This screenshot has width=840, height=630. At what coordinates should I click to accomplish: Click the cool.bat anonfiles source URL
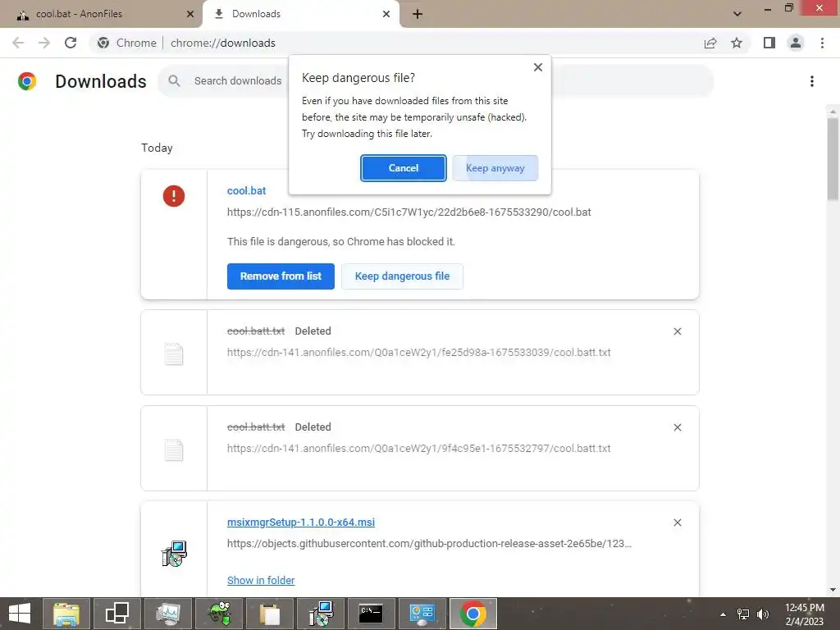[409, 212]
